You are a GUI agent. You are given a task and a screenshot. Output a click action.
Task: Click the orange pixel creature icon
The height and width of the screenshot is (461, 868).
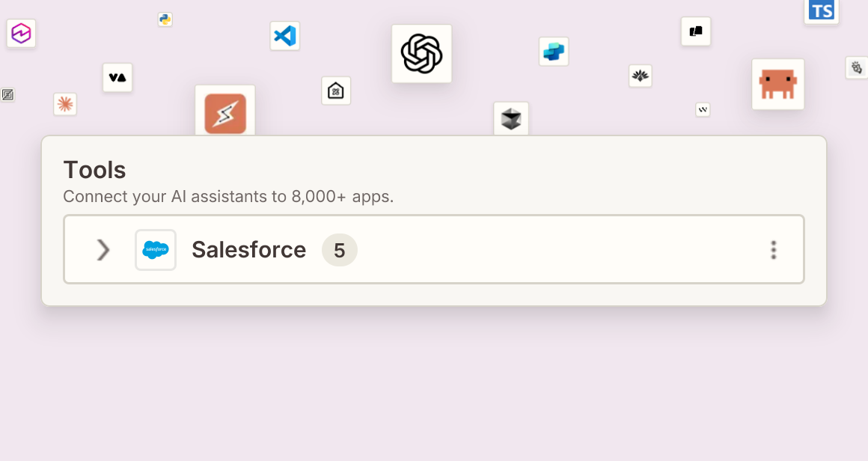(777, 84)
